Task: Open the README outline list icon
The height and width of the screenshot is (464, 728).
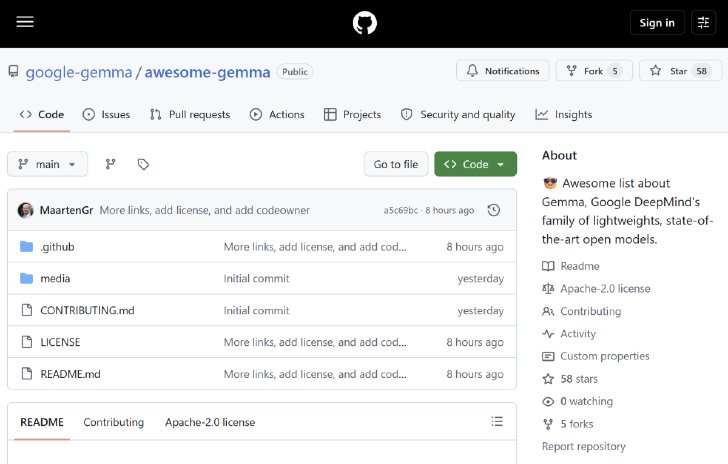Action: coord(497,421)
